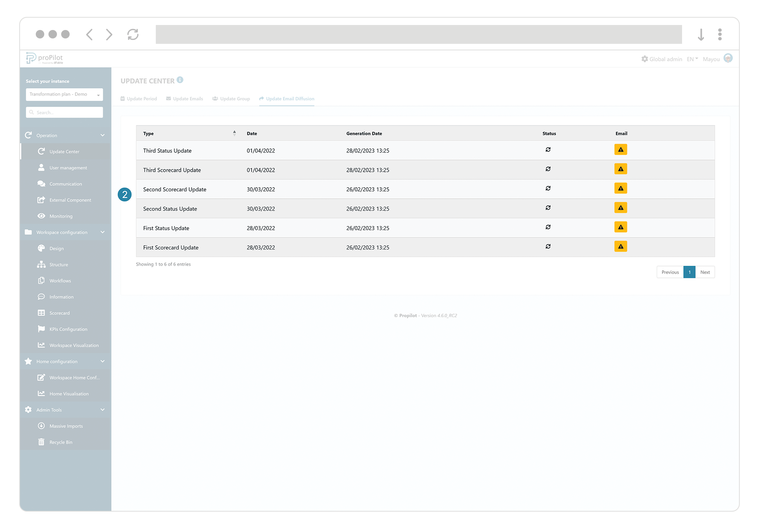Collapse the Workspace configuration section
Viewport: 759px width, 532px height.
click(x=103, y=232)
